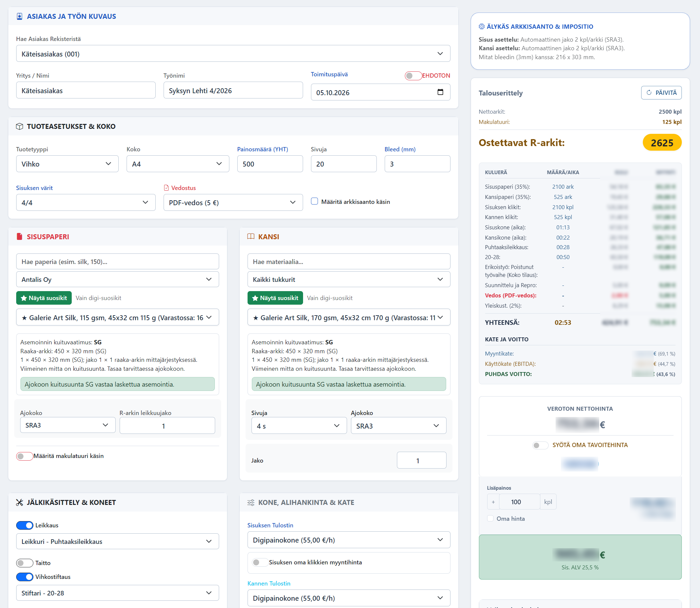Click the Työnimi input field
This screenshot has height=608, width=700.
coord(233,90)
